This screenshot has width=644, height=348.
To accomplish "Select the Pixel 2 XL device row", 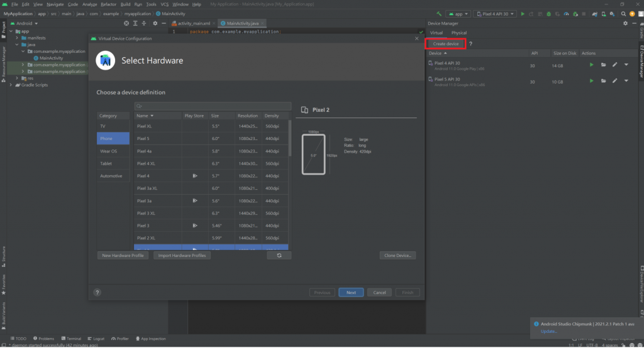I will pos(211,238).
